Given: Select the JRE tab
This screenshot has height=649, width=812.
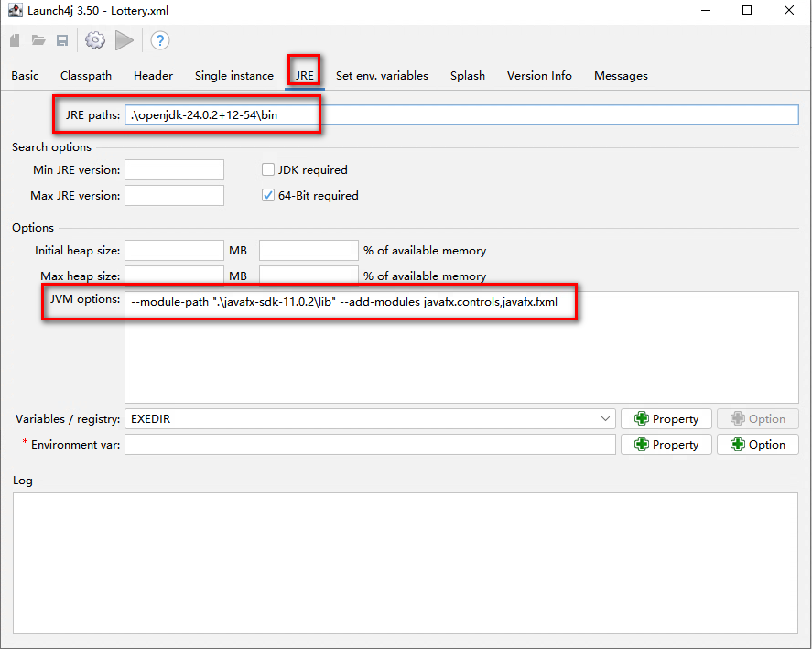Looking at the screenshot, I should coord(305,76).
